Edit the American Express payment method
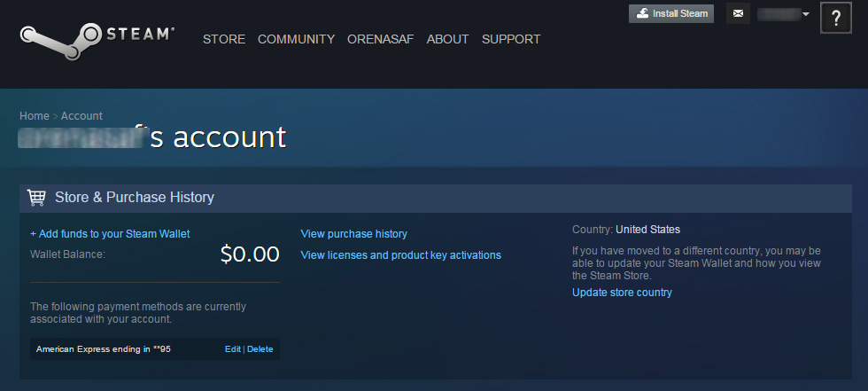868x391 pixels. pos(232,349)
